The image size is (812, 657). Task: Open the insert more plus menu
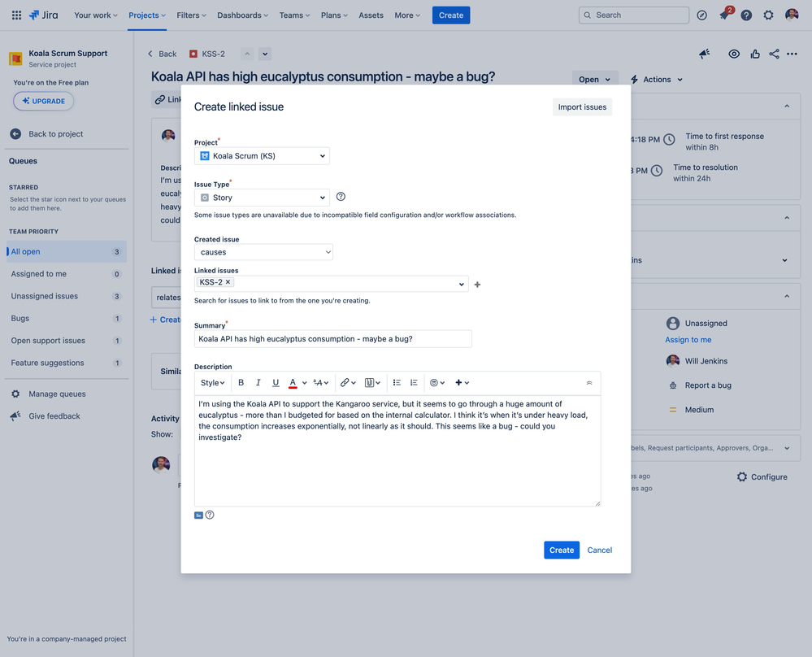[462, 382]
